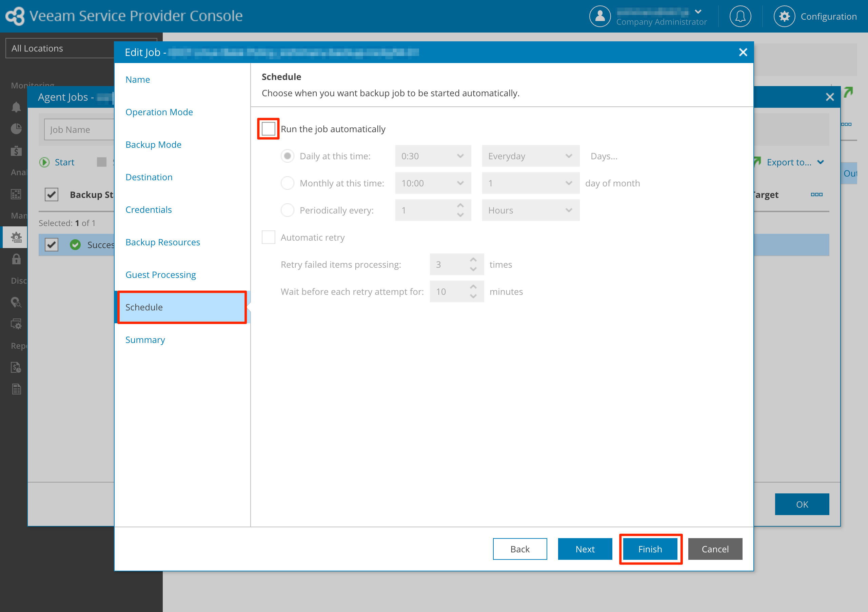Image resolution: width=868 pixels, height=612 pixels.
Task: Open the invoices report sidebar icon
Action: click(x=16, y=367)
